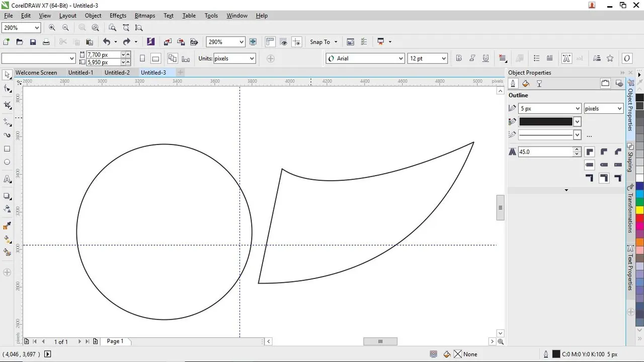Publish to PDF icon
The image size is (644, 362).
(194, 42)
